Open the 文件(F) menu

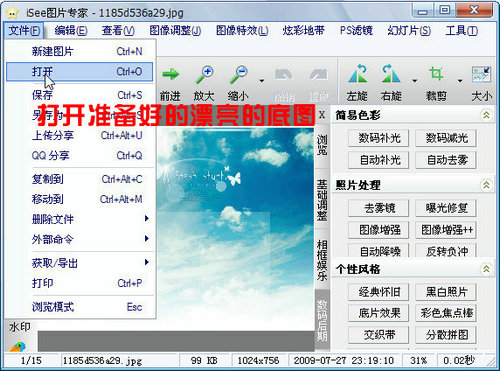[24, 31]
